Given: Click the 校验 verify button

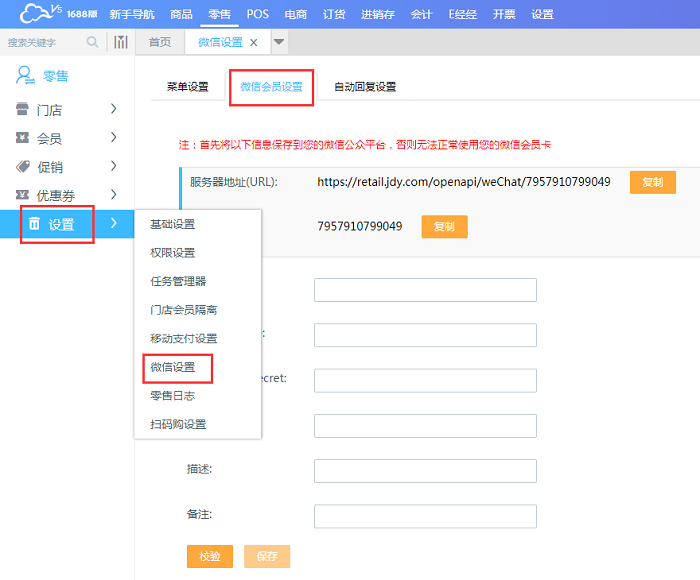Looking at the screenshot, I should 209,556.
